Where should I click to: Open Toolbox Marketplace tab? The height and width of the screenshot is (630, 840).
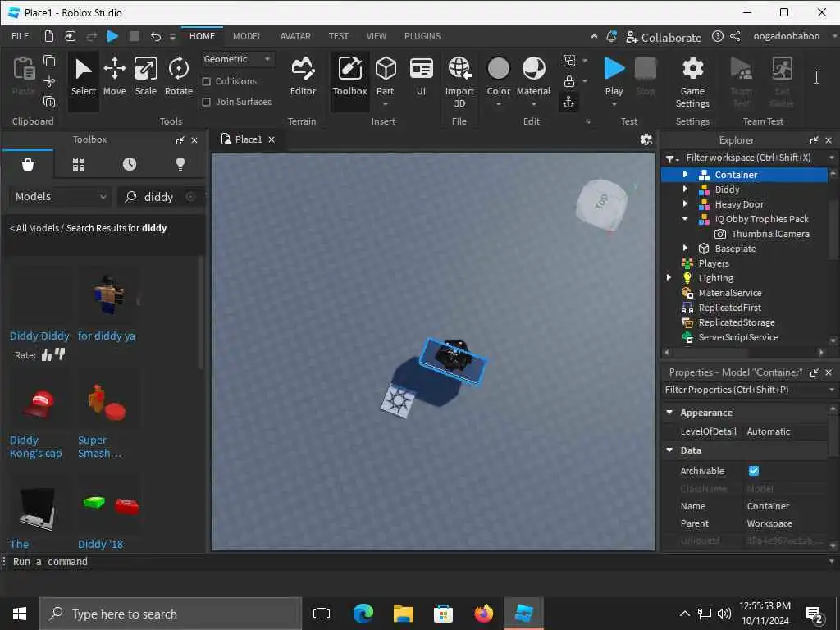(28, 164)
